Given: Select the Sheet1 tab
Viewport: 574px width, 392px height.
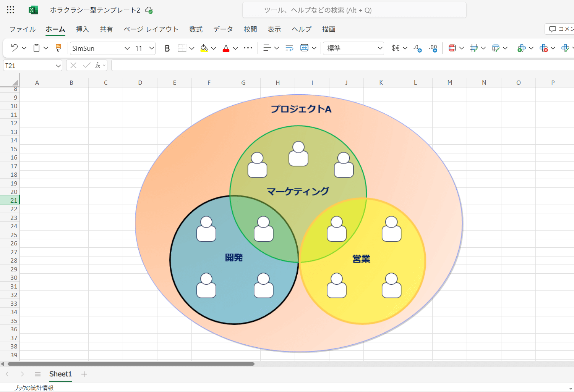Looking at the screenshot, I should click(x=60, y=374).
